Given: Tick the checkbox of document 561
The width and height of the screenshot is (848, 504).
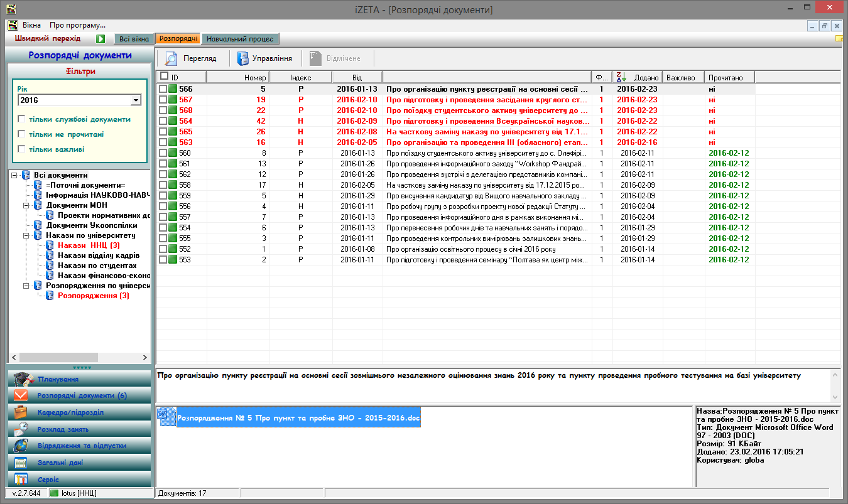Looking at the screenshot, I should [163, 164].
